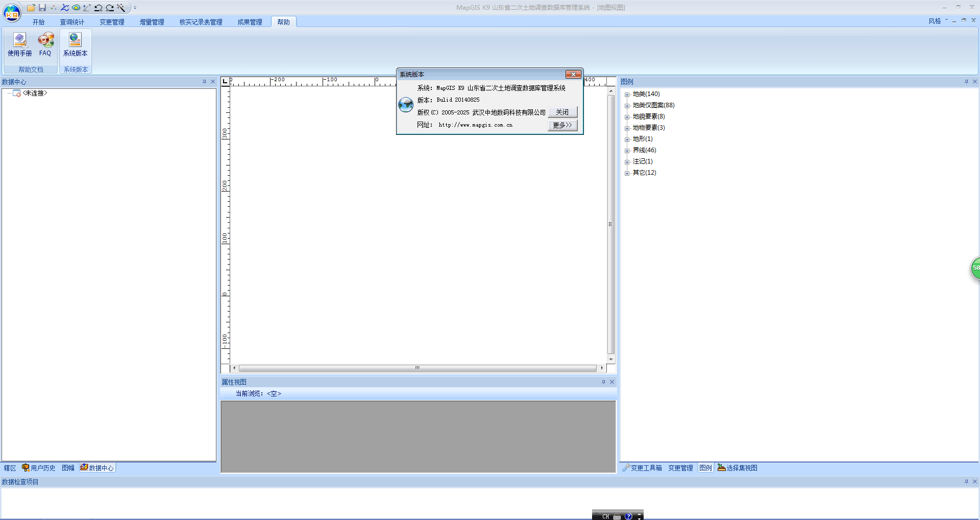Image resolution: width=980 pixels, height=520 pixels.
Task: Click the green floating badge at screen edge
Action: click(975, 268)
